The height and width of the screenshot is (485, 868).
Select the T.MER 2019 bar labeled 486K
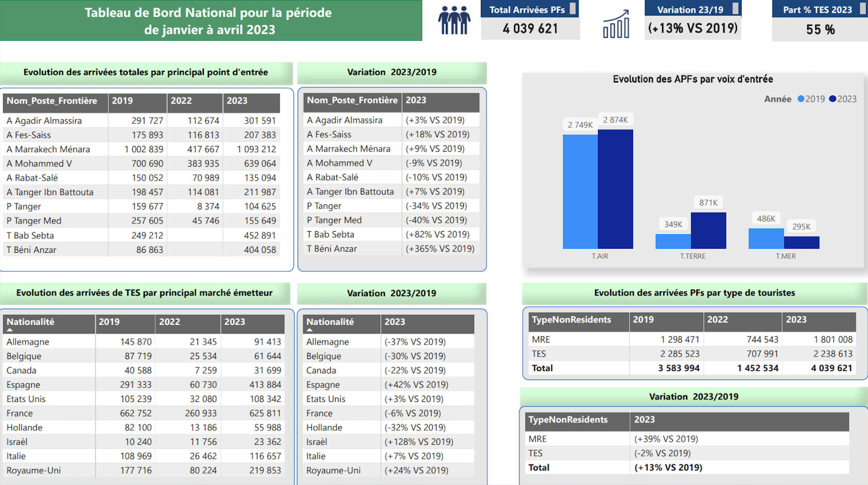(x=766, y=238)
